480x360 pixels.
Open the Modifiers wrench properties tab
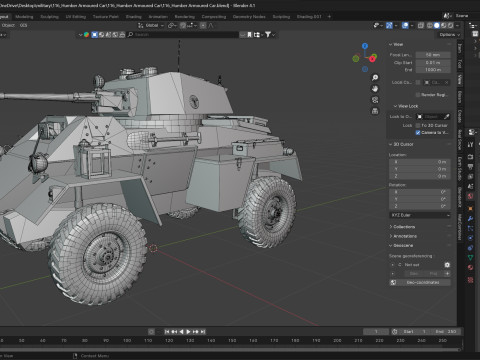[x=470, y=219]
